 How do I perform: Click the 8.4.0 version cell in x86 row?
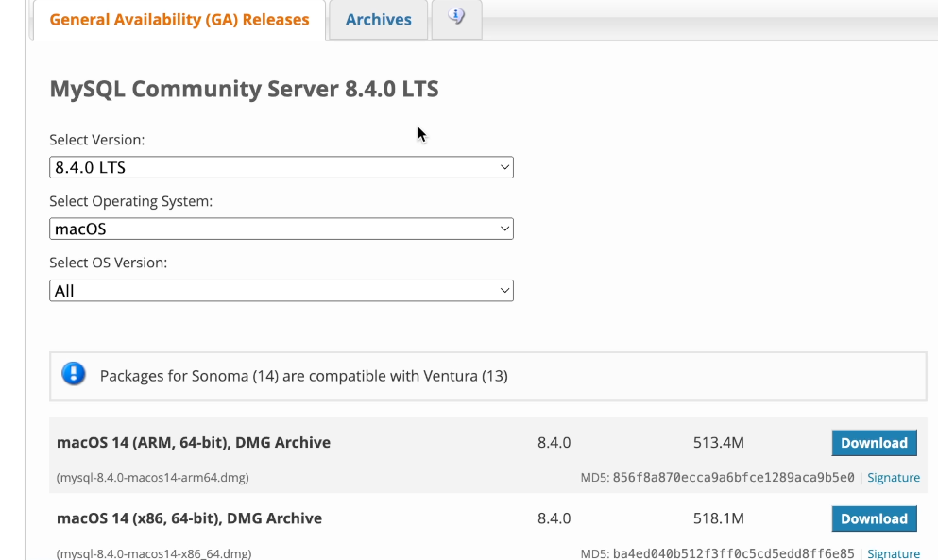tap(554, 518)
